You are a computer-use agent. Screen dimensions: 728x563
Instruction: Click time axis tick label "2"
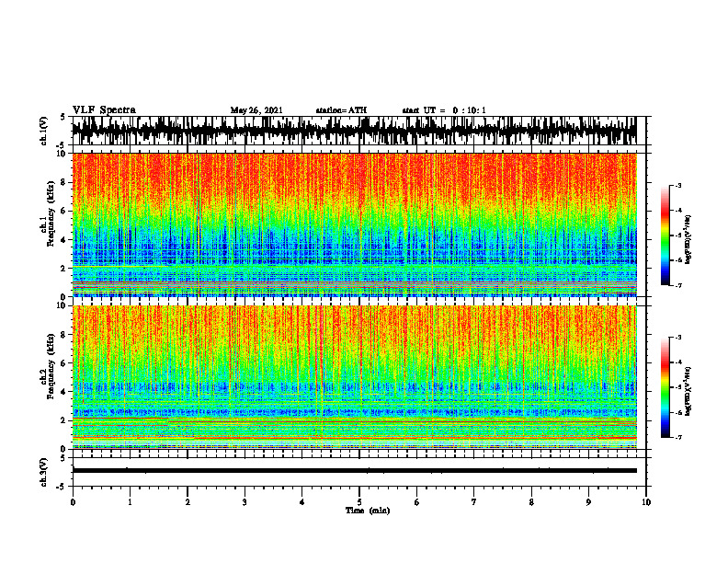pyautogui.click(x=188, y=502)
